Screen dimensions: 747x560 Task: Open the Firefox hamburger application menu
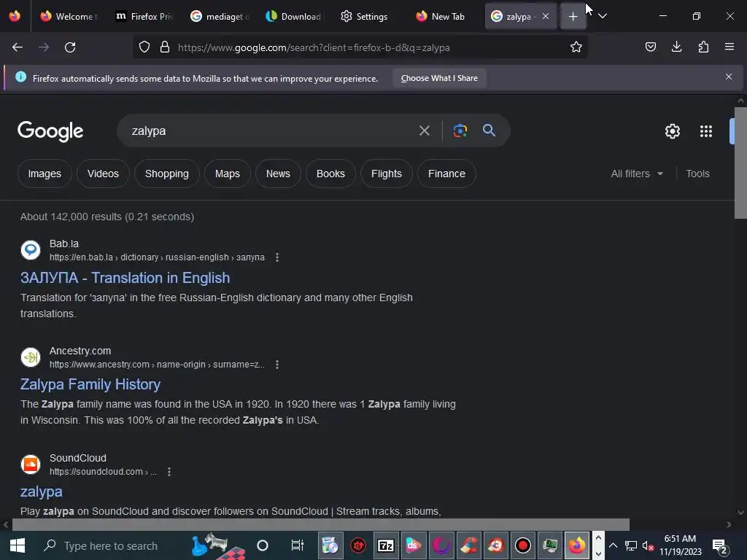click(729, 47)
